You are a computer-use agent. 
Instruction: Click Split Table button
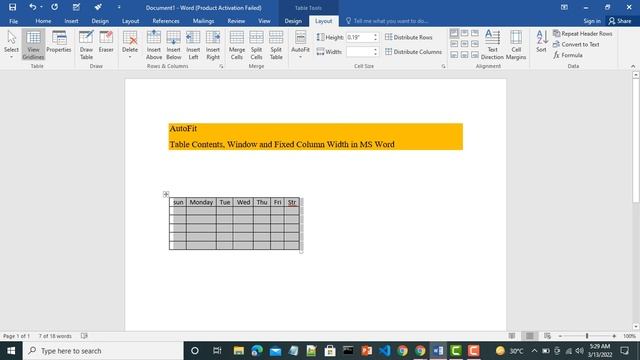pos(276,45)
